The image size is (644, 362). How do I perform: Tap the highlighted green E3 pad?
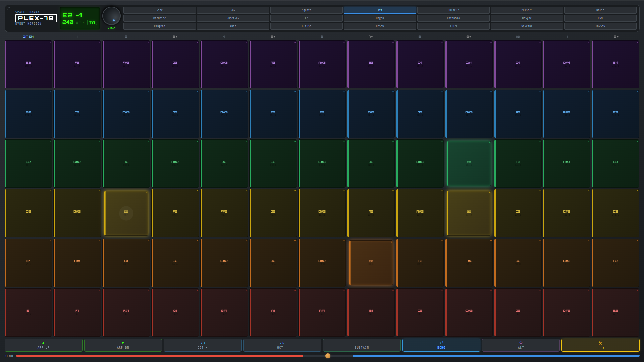469,164
